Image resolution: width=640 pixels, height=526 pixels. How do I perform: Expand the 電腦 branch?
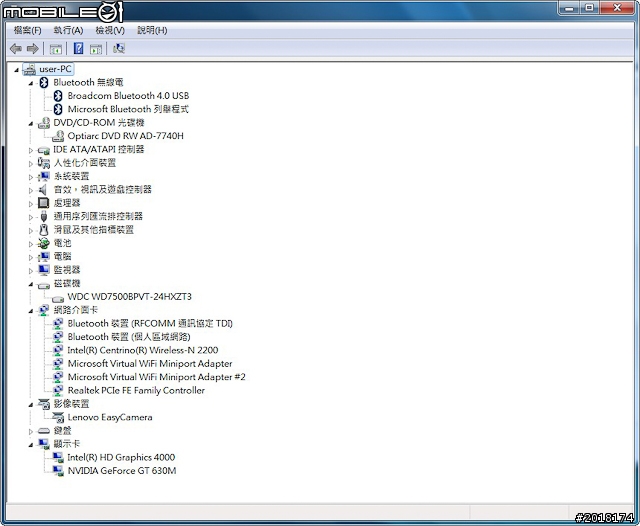31,257
